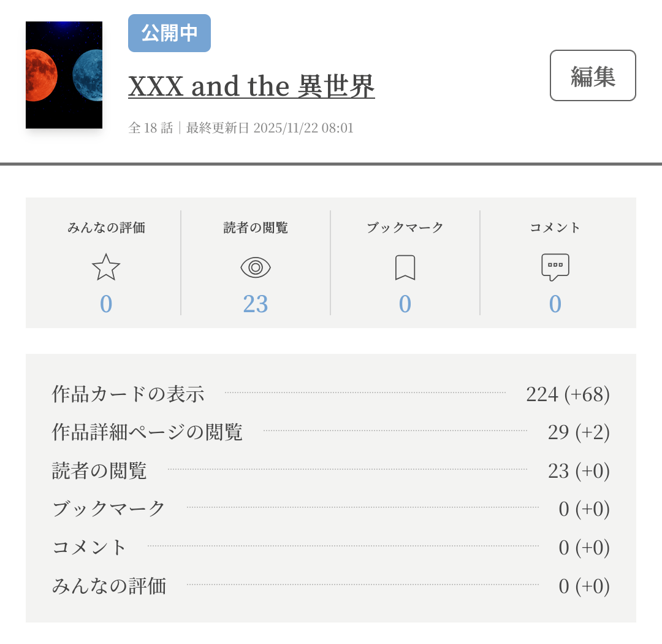The height and width of the screenshot is (644, 662).
Task: Click the star rating icon
Action: [x=106, y=267]
